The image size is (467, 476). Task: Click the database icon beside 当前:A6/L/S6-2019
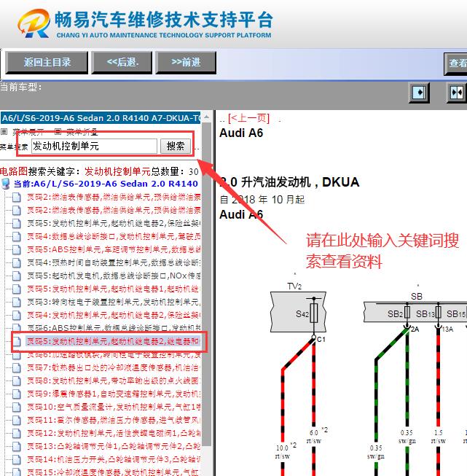point(5,184)
